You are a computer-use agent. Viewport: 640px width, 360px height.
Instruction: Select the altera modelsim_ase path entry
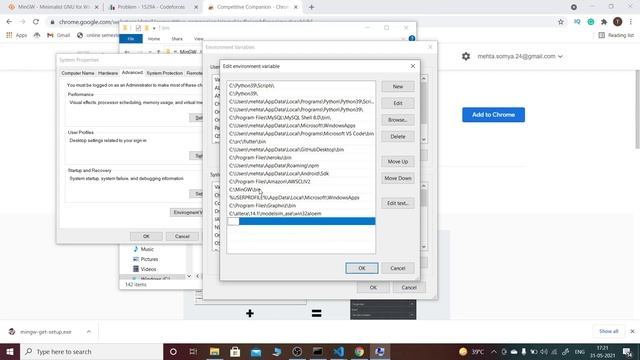pos(301,213)
